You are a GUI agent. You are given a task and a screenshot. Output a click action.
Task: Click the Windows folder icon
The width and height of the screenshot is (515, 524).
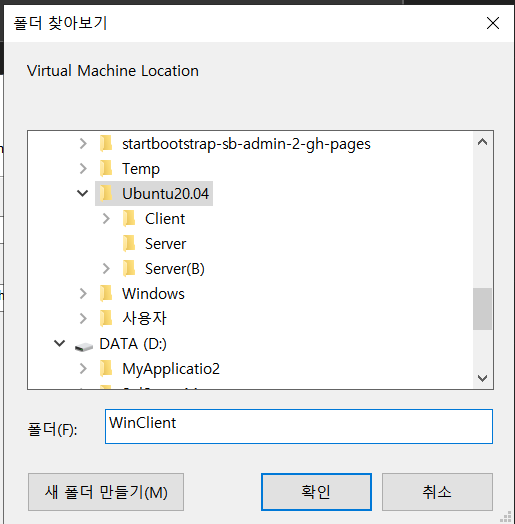click(x=106, y=293)
